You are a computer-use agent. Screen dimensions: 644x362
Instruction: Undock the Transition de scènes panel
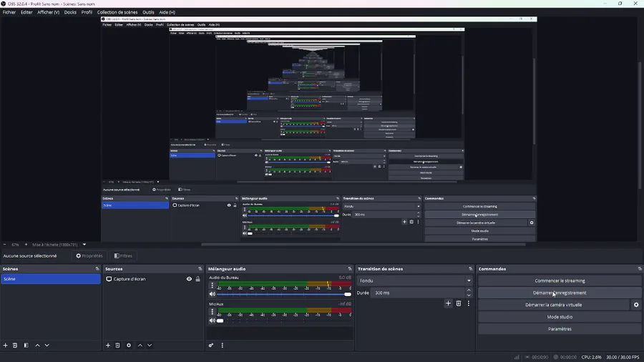[471, 269]
